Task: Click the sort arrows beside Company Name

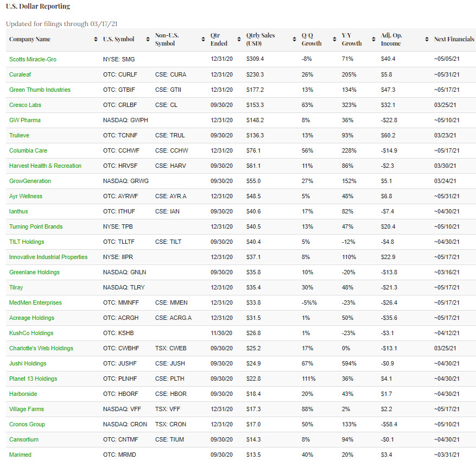Action: pyautogui.click(x=96, y=40)
